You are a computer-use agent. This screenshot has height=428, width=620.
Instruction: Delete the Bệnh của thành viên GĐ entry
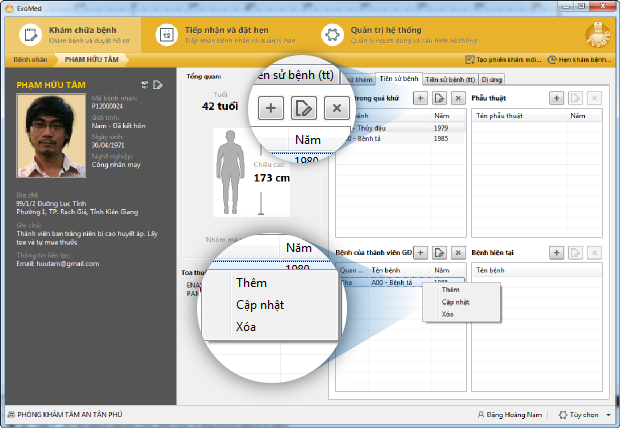458,252
